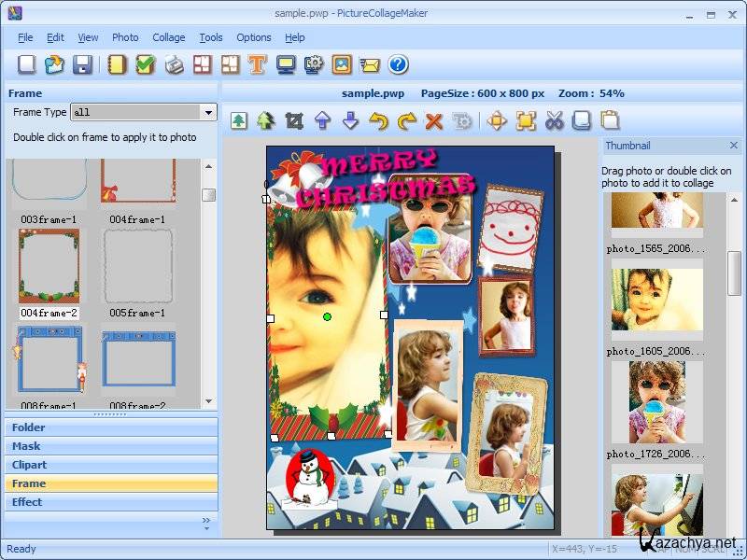Viewport: 747px width, 560px height.
Task: Click the green rotation handle on the photo
Action: (x=327, y=317)
